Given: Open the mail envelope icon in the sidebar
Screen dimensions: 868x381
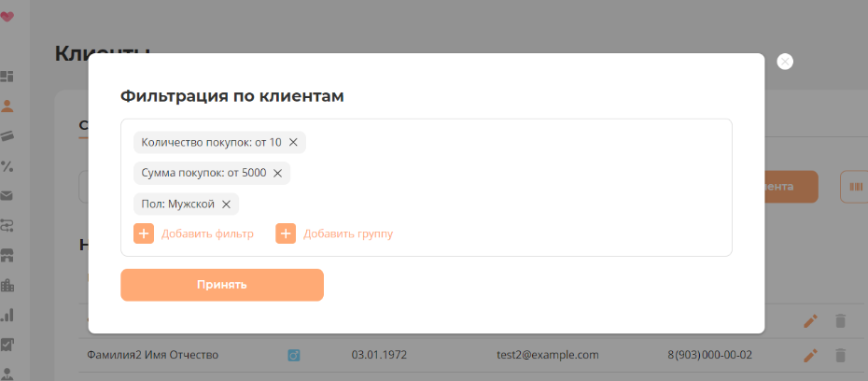Looking at the screenshot, I should (x=7, y=196).
